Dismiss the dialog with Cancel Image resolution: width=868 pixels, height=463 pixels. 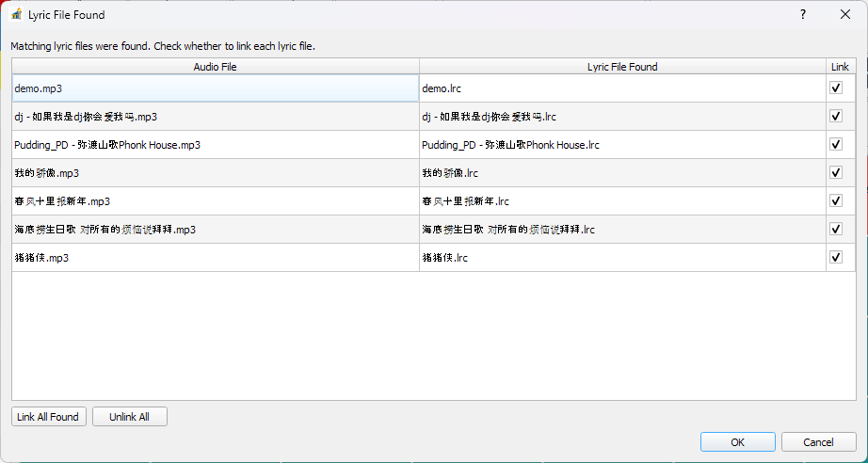pyautogui.click(x=818, y=442)
